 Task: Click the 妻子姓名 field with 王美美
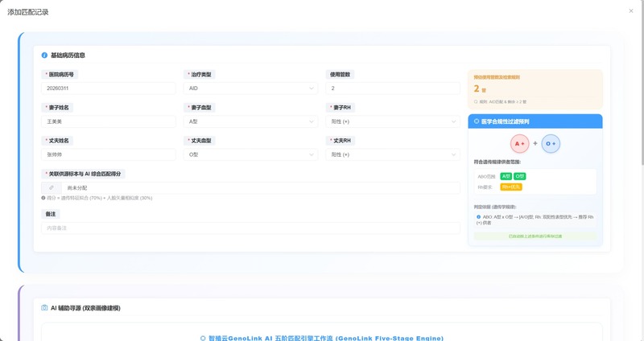(109, 121)
